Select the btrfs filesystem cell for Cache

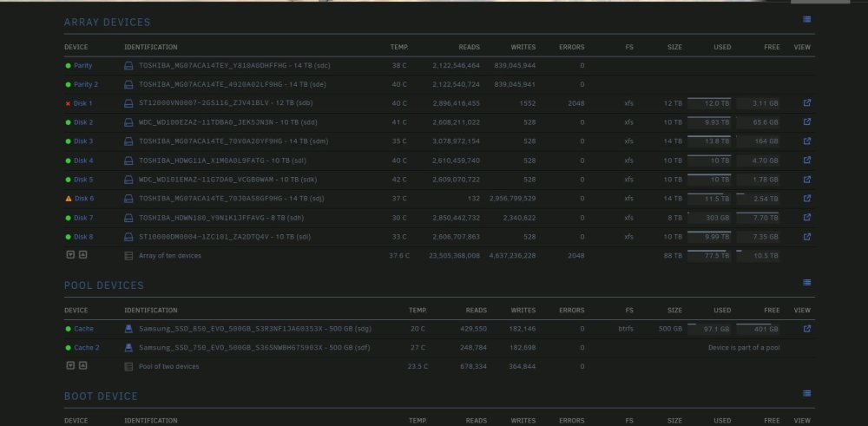(626, 329)
